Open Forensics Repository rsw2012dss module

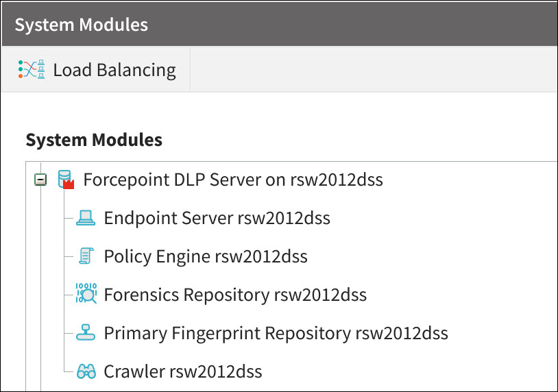(235, 295)
